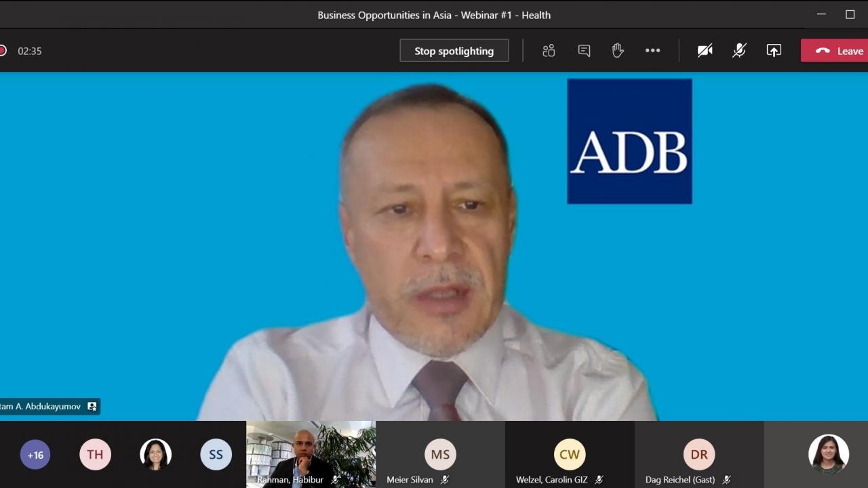
Task: Turn the camera on
Action: (x=705, y=51)
